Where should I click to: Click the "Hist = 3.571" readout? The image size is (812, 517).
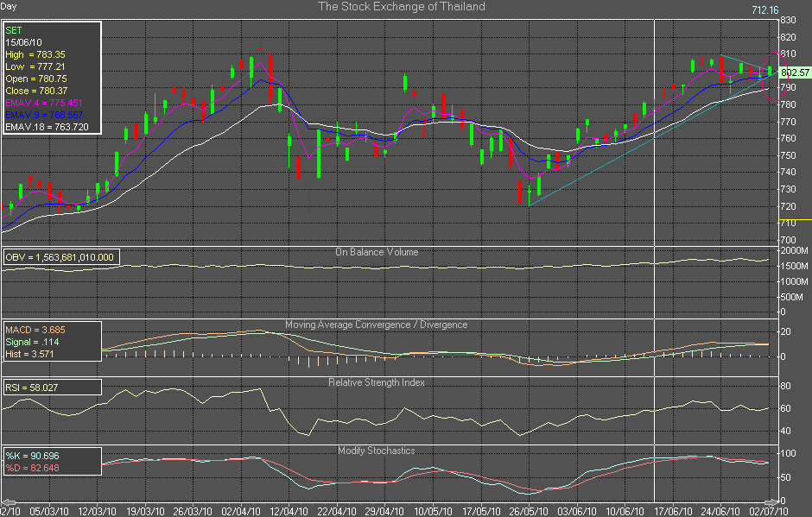pyautogui.click(x=29, y=354)
